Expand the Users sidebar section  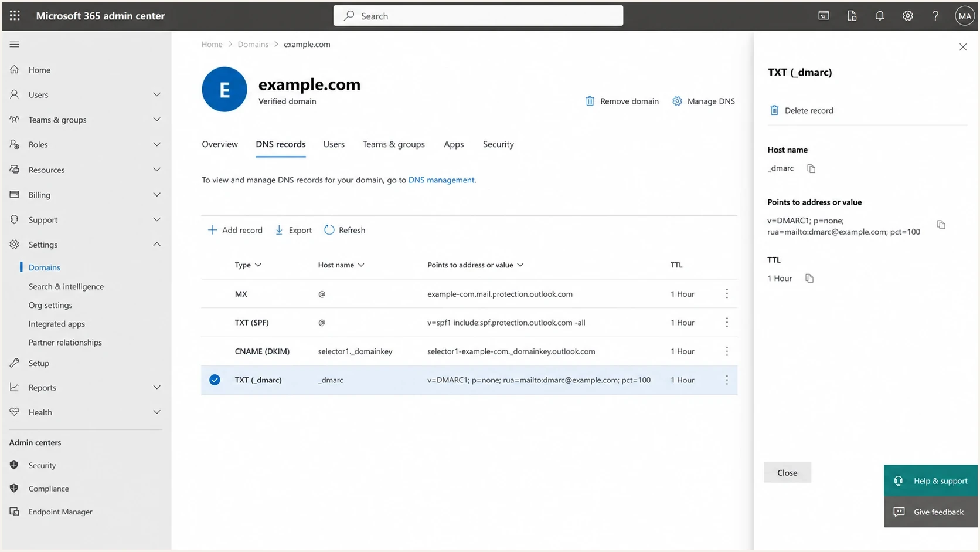pyautogui.click(x=156, y=94)
